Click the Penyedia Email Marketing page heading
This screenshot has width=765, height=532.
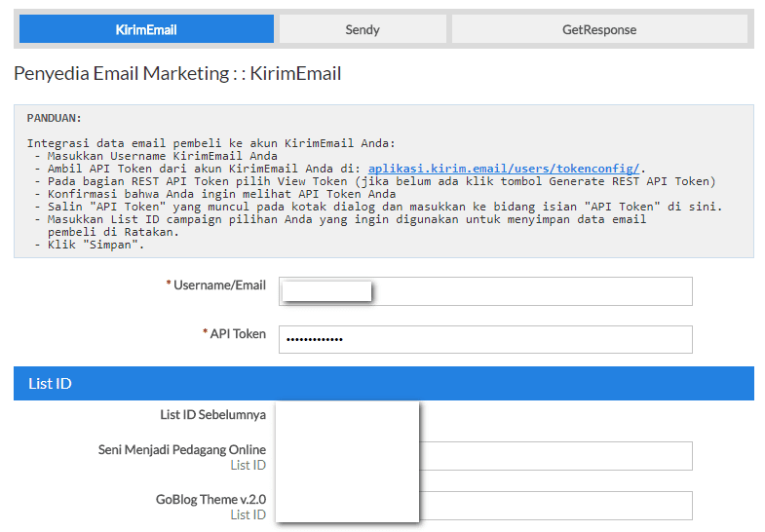(177, 73)
